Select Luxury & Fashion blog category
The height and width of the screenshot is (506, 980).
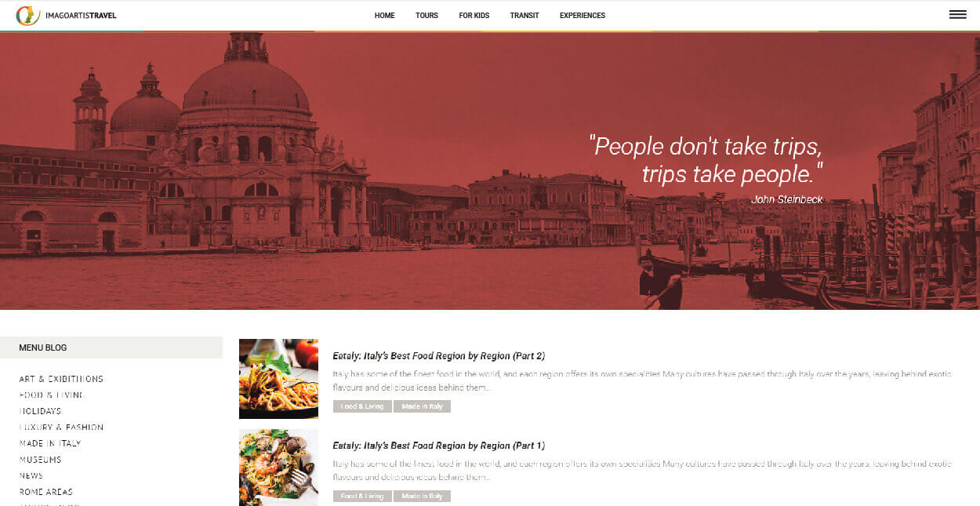pos(61,428)
